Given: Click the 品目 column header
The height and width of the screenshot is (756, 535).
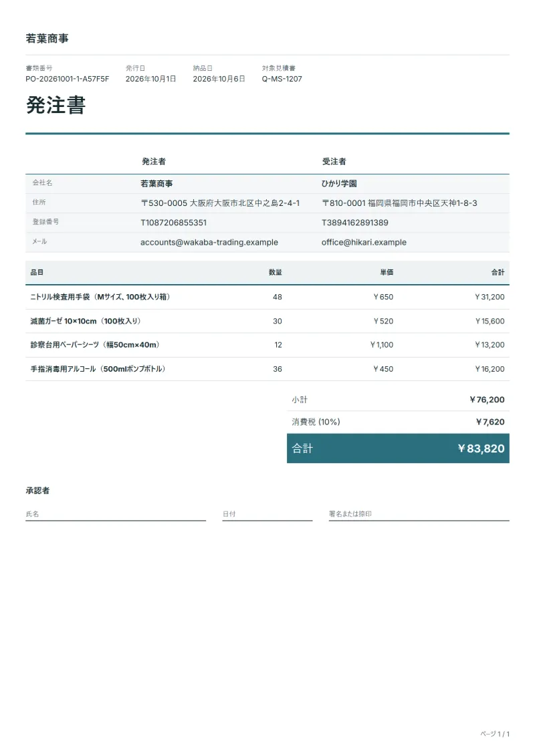Looking at the screenshot, I should pyautogui.click(x=37, y=273).
